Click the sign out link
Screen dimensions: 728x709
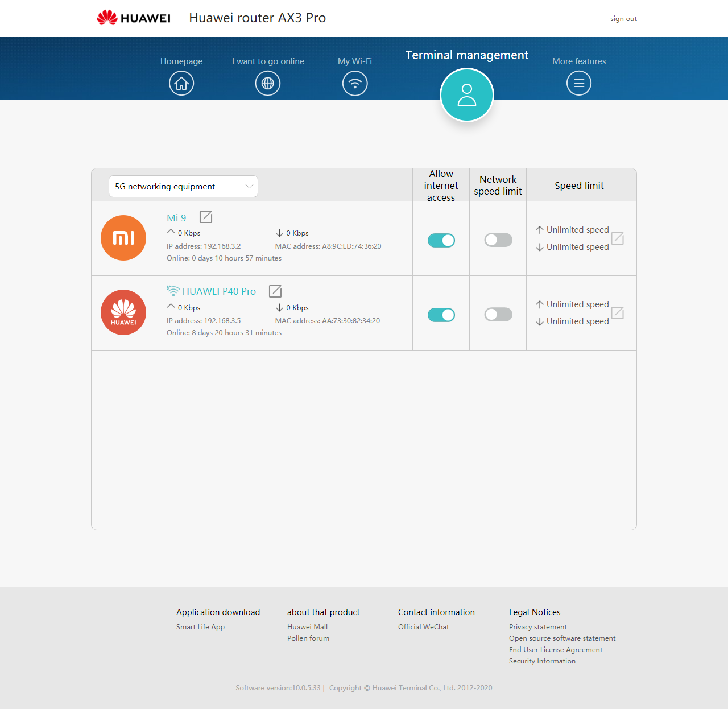[x=623, y=19]
